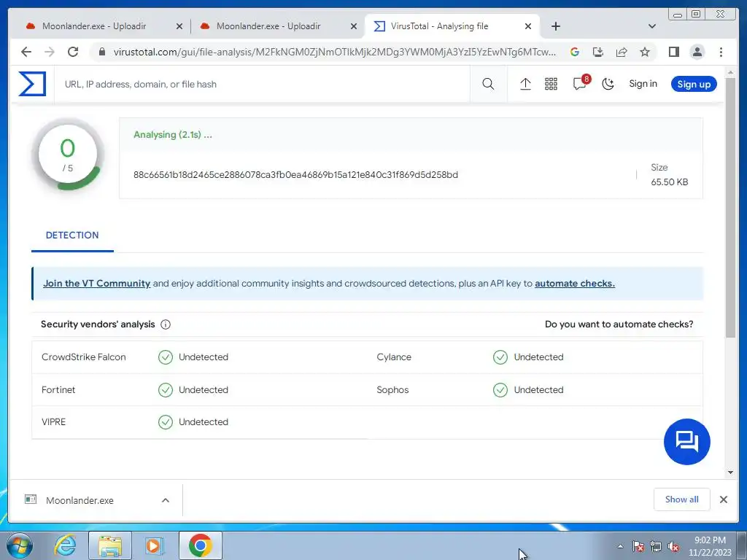Select the DETECTION tab

(x=72, y=236)
